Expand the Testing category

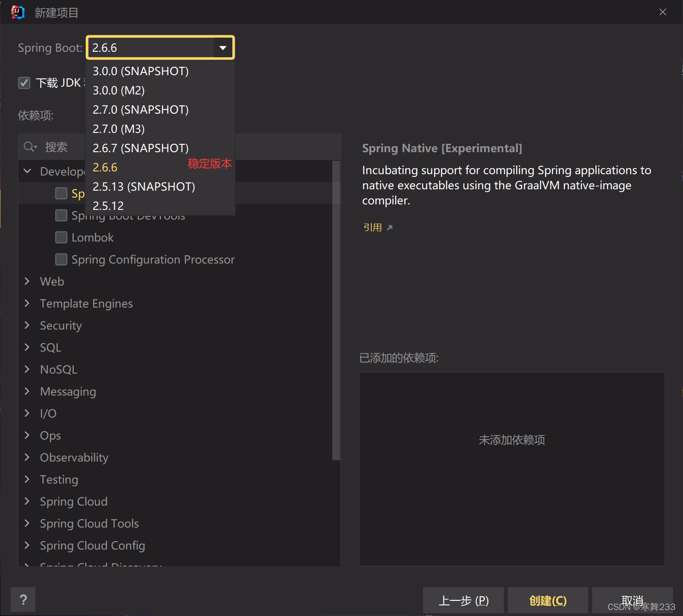27,479
